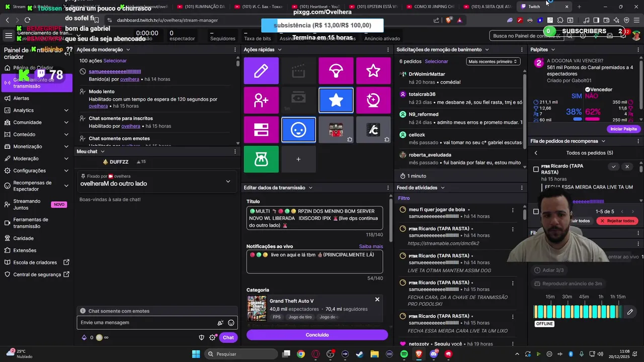Viewport: 644px width, 362px height.
Task: Open the hamburger menu in dashboard header
Action: (x=9, y=36)
